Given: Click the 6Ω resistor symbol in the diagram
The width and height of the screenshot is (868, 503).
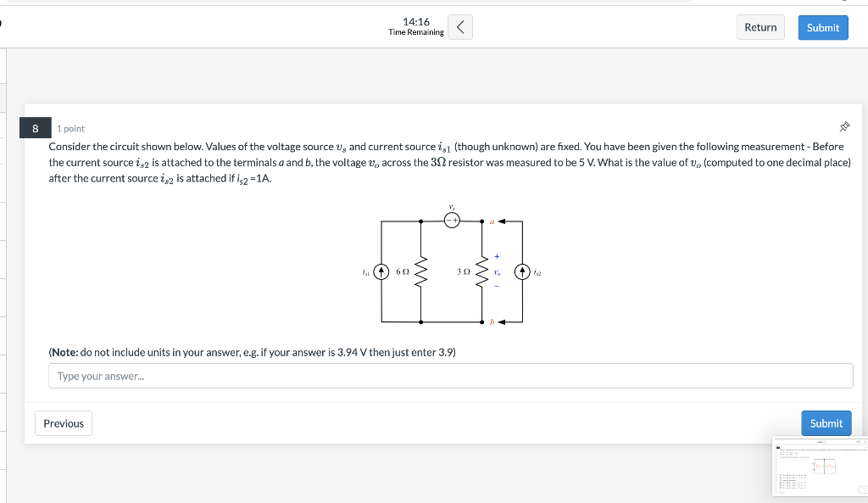Looking at the screenshot, I should tap(421, 272).
